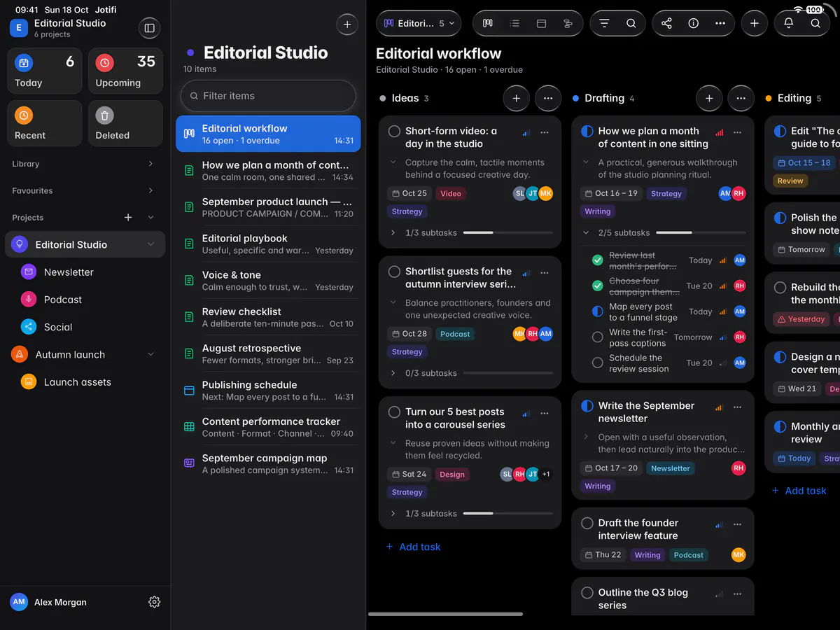Click progress bar on the carousel series card
This screenshot has height=630, width=840.
(508, 514)
